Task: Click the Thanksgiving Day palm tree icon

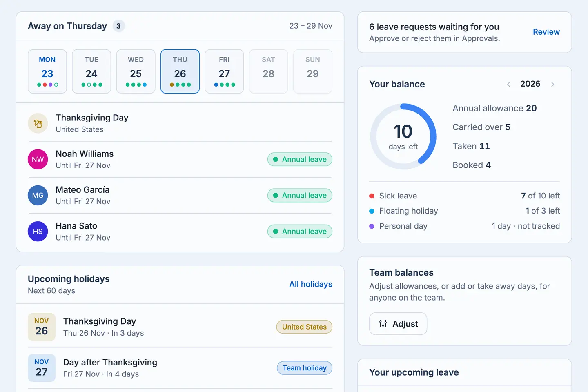Action: [x=38, y=123]
